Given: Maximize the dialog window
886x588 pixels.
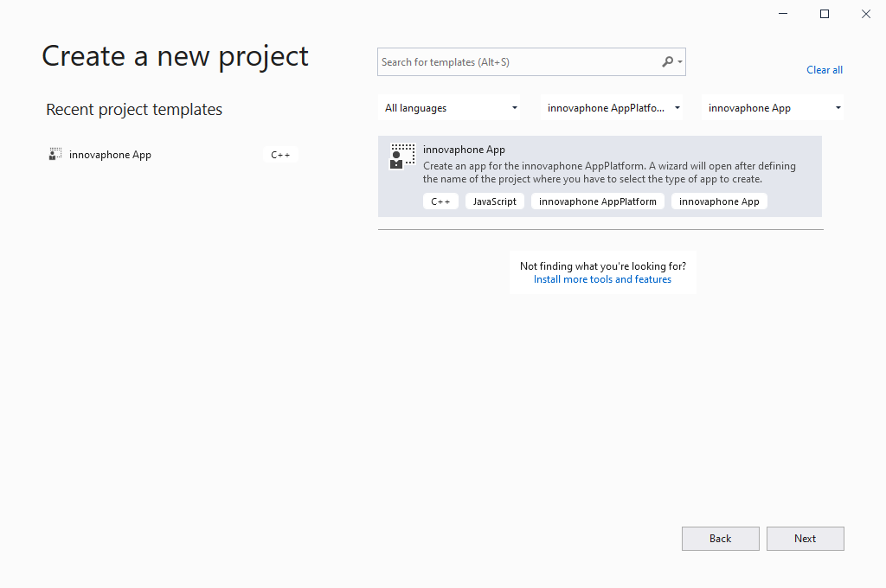Looking at the screenshot, I should point(825,14).
